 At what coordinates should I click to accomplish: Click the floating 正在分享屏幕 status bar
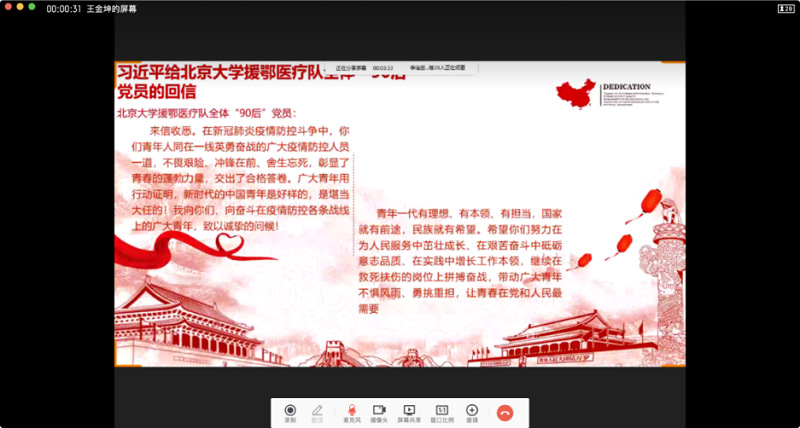click(x=400, y=68)
